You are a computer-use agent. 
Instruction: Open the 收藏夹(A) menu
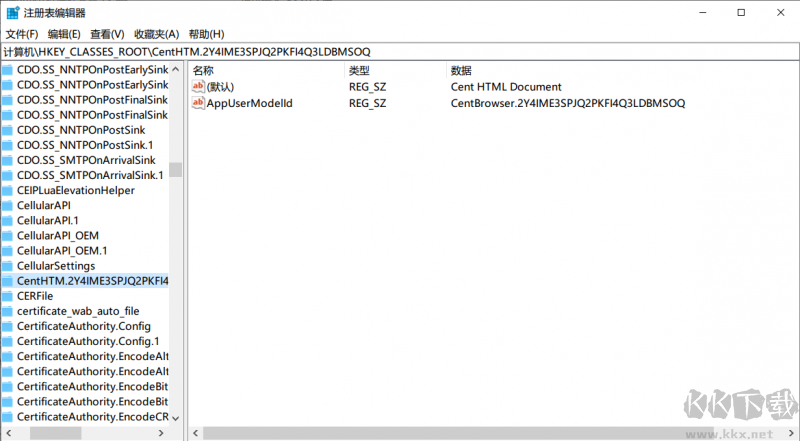tap(156, 34)
